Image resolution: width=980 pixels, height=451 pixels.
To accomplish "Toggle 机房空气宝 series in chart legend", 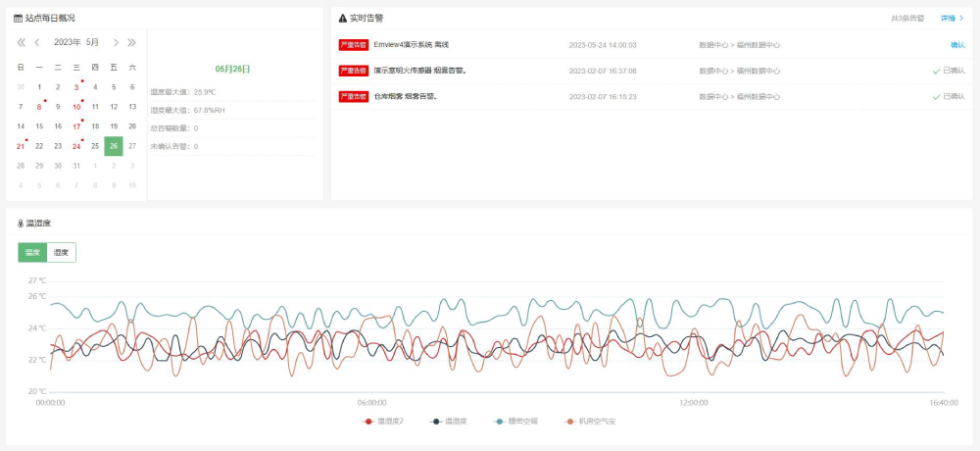I will coord(590,421).
